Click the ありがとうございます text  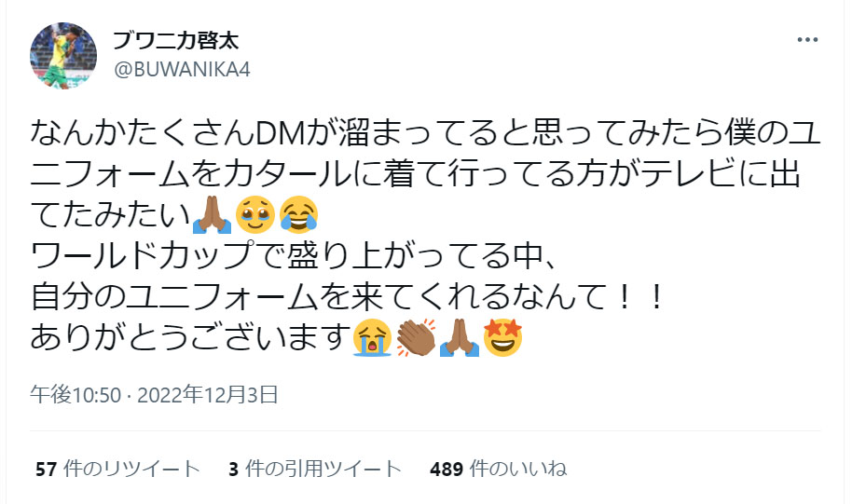point(189,337)
